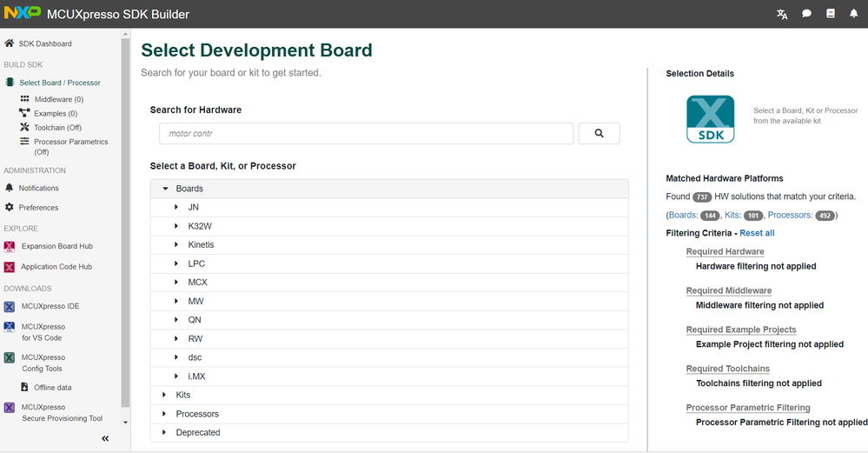This screenshot has height=453, width=868.
Task: Open the feedback chat bubble icon
Action: [806, 14]
